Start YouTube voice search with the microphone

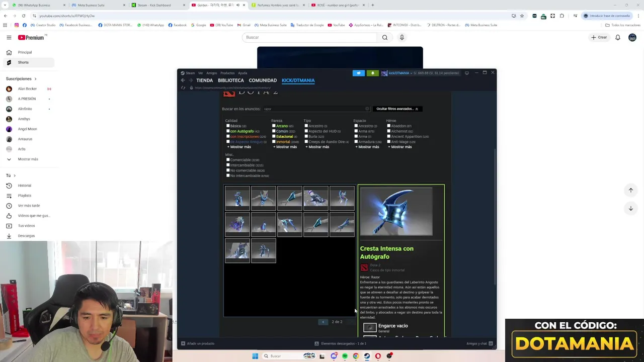(x=401, y=37)
